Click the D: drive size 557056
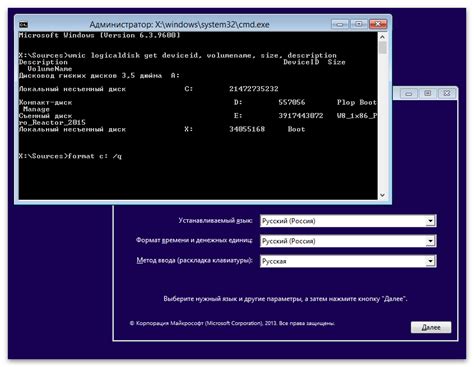 coord(292,102)
